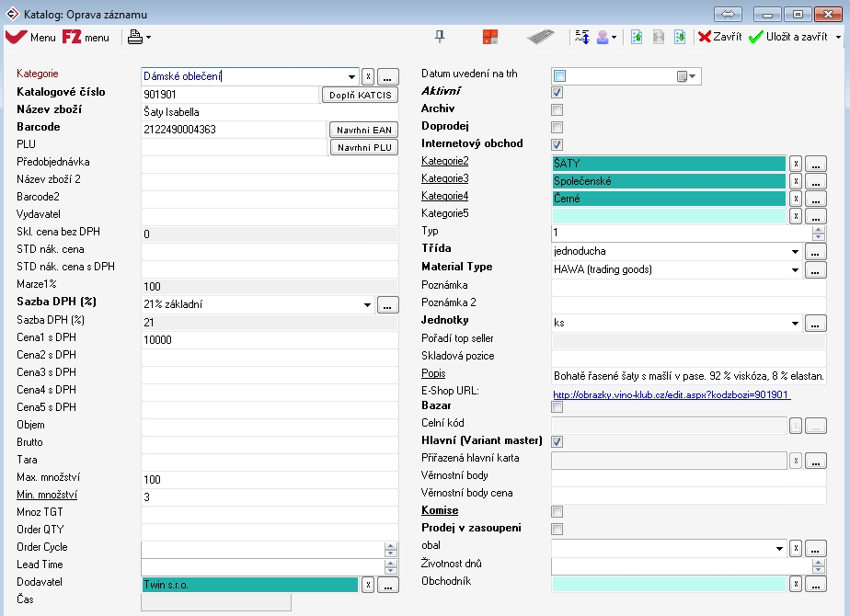This screenshot has width=850, height=616.
Task: Open Kategorie2 browse button (...)
Action: (x=816, y=163)
